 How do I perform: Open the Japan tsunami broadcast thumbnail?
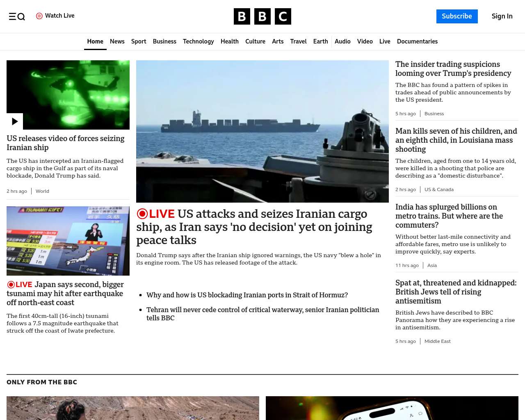point(68,241)
